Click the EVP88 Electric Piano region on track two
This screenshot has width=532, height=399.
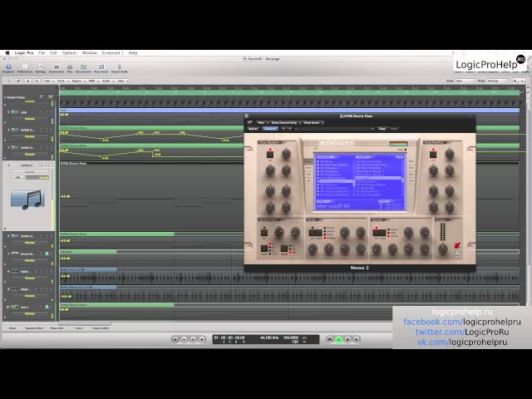[151, 128]
